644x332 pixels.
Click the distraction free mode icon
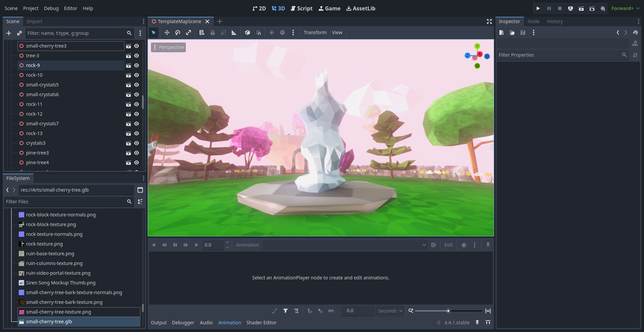pos(489,21)
